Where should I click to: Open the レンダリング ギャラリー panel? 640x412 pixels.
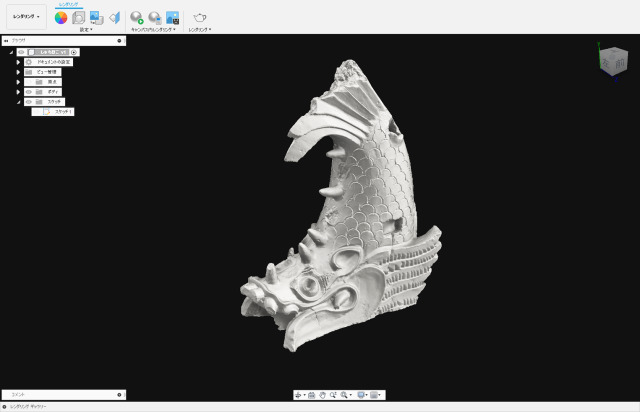(x=30, y=407)
